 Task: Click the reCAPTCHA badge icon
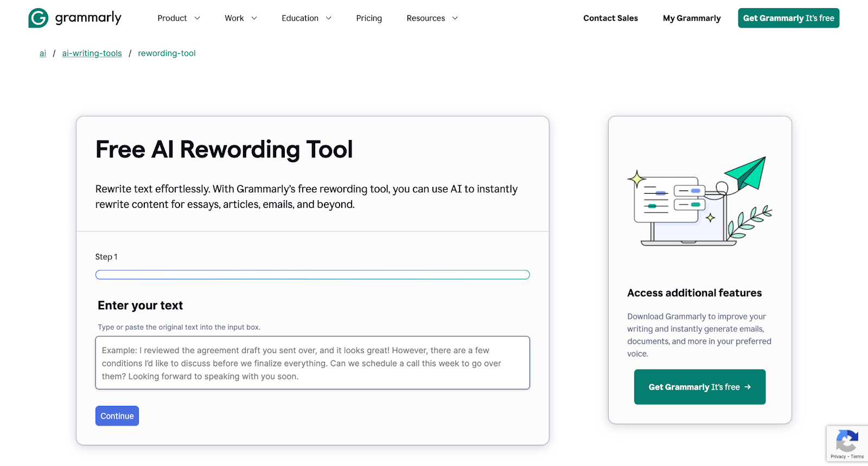[847, 441]
